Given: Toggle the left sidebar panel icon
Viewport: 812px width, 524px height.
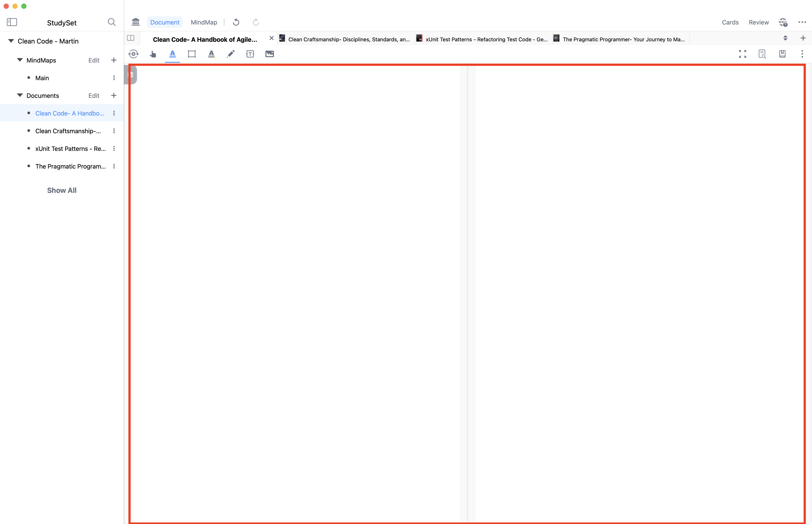Looking at the screenshot, I should pyautogui.click(x=12, y=23).
